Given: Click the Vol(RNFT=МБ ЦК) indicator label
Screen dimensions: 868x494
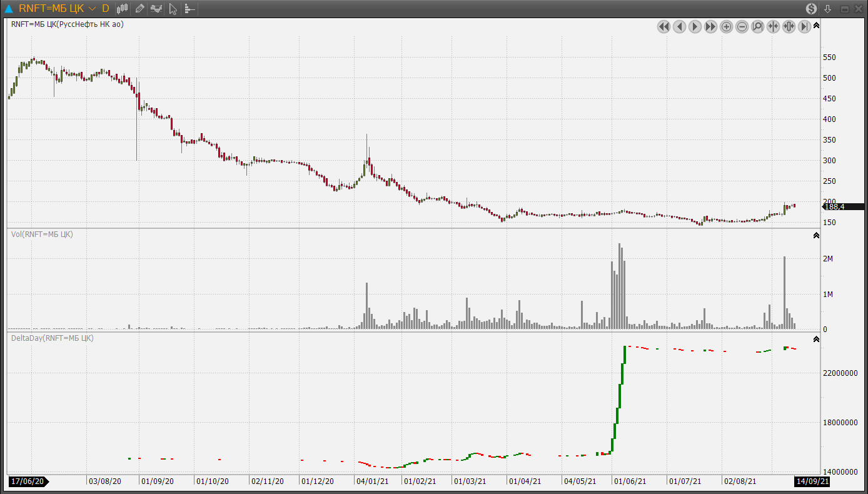Looking at the screenshot, I should [x=42, y=234].
